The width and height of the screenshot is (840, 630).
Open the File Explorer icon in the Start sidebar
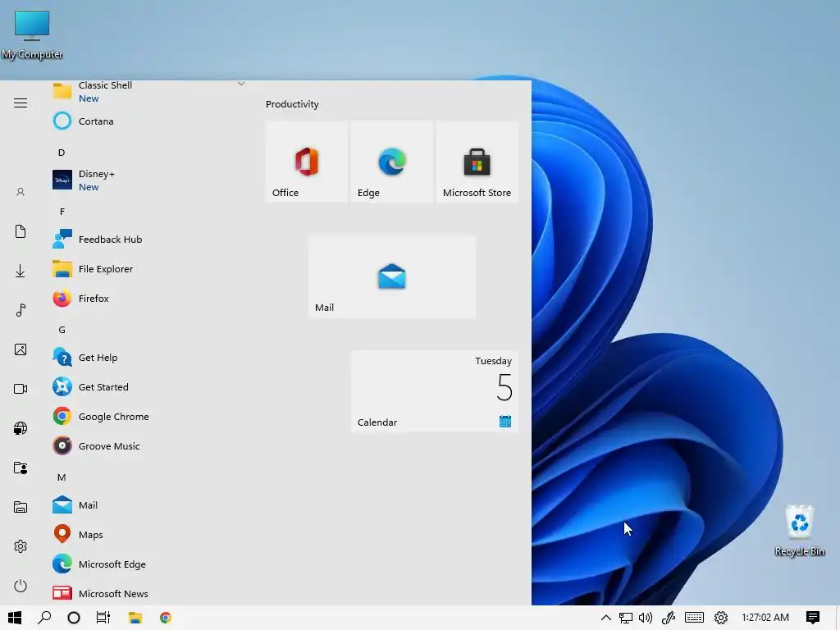click(21, 507)
